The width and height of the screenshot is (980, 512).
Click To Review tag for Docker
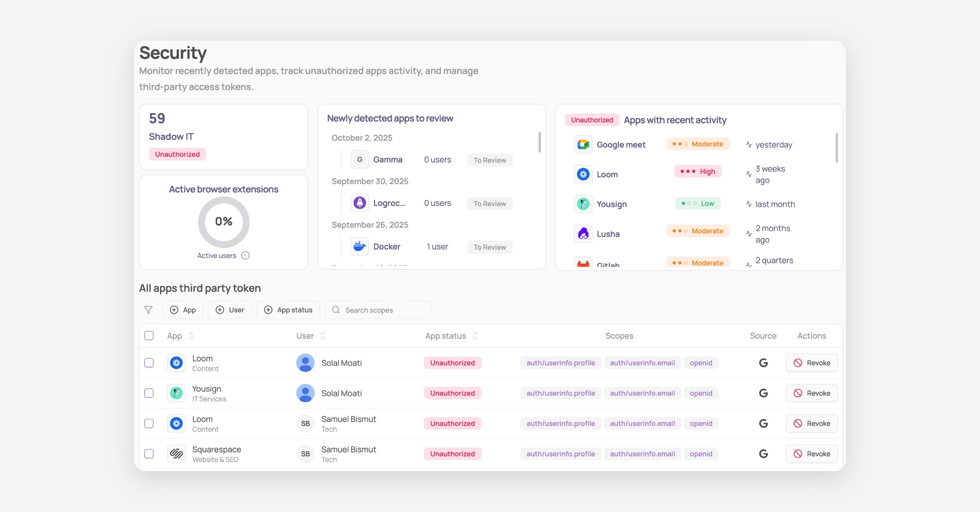(x=490, y=247)
